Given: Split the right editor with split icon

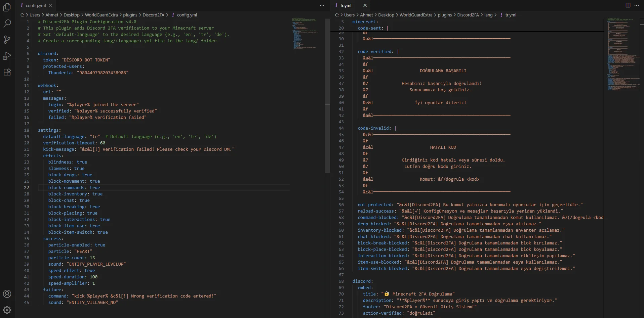Looking at the screenshot, I should point(628,5).
